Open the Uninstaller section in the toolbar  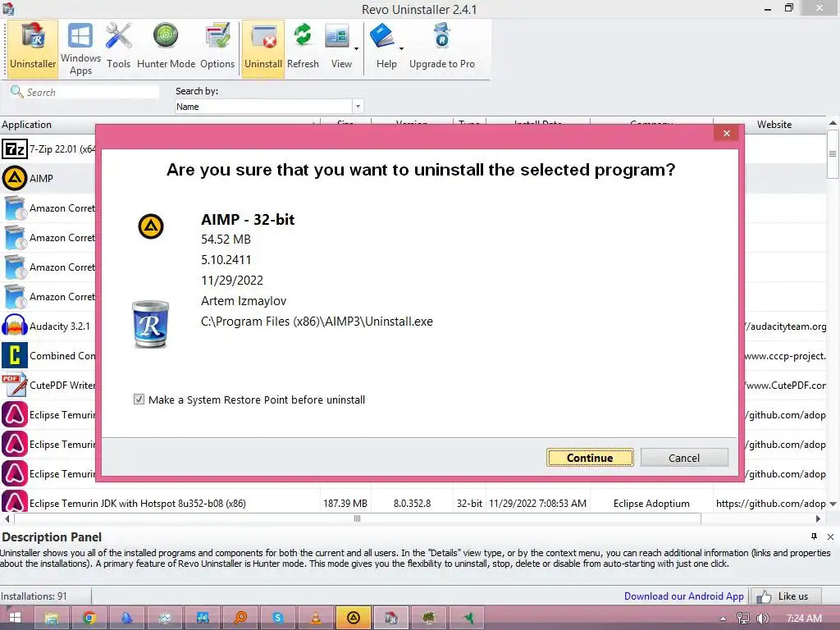(33, 48)
